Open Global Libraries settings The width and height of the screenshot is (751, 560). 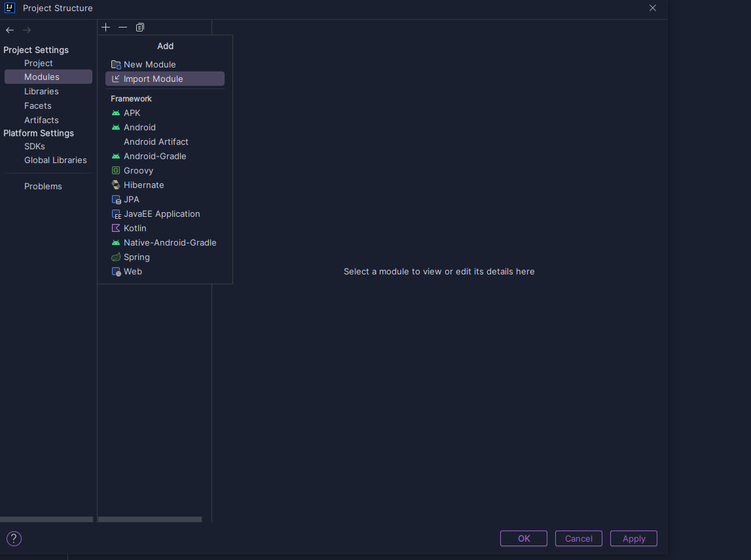tap(56, 160)
